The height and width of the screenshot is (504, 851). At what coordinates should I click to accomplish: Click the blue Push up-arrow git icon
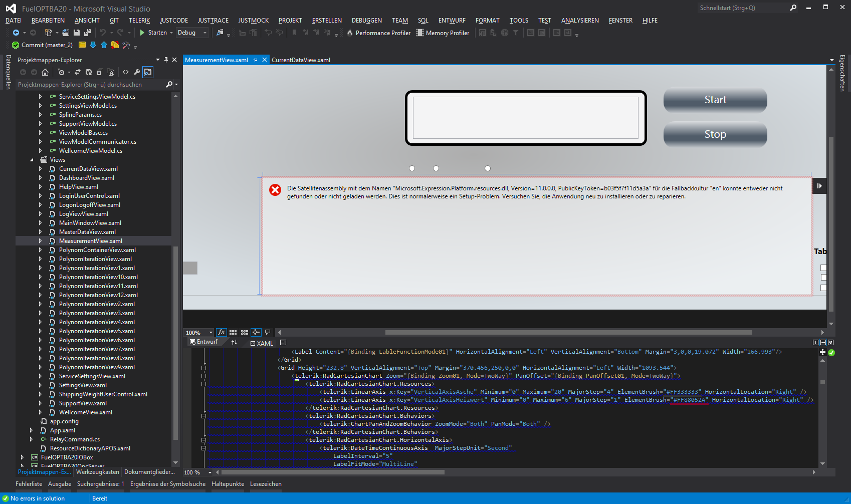coord(104,45)
